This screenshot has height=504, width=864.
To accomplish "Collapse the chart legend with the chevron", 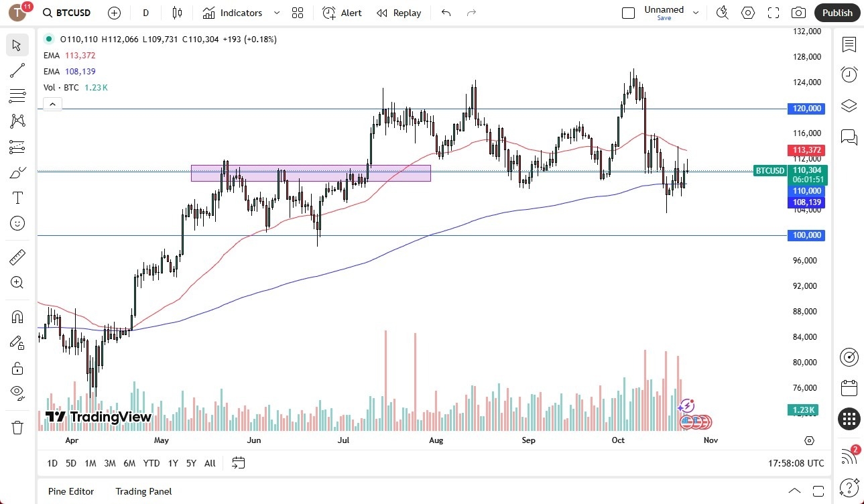I will (x=52, y=104).
